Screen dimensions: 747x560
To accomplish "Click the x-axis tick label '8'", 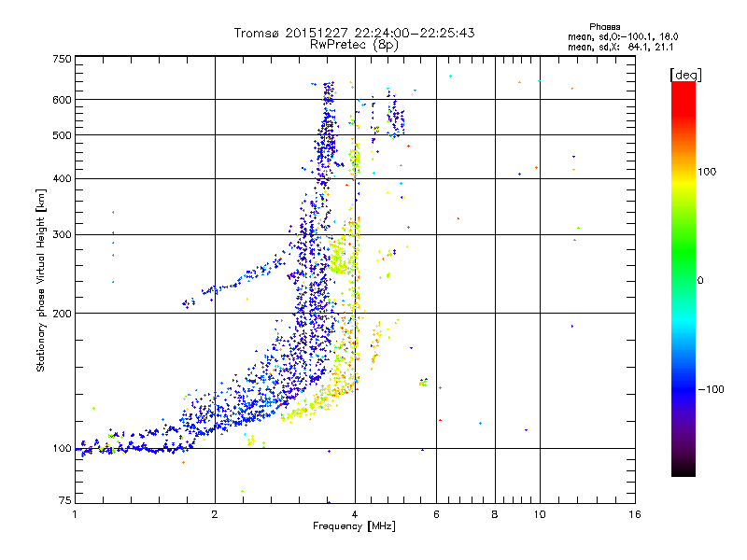I will pyautogui.click(x=495, y=514).
